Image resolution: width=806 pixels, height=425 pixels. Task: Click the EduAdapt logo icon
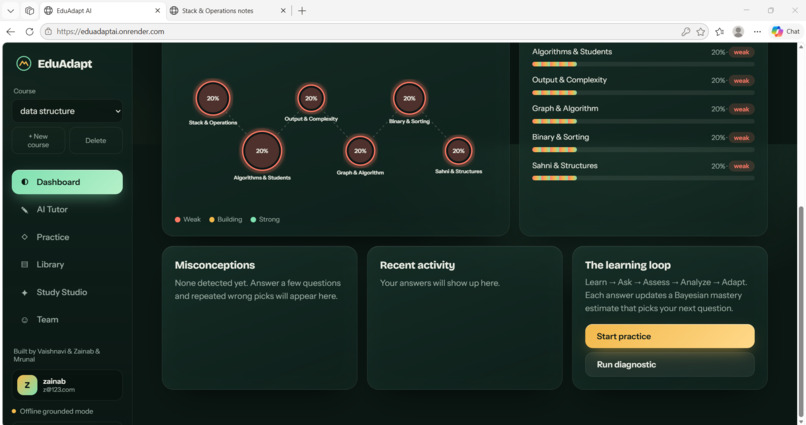[24, 63]
